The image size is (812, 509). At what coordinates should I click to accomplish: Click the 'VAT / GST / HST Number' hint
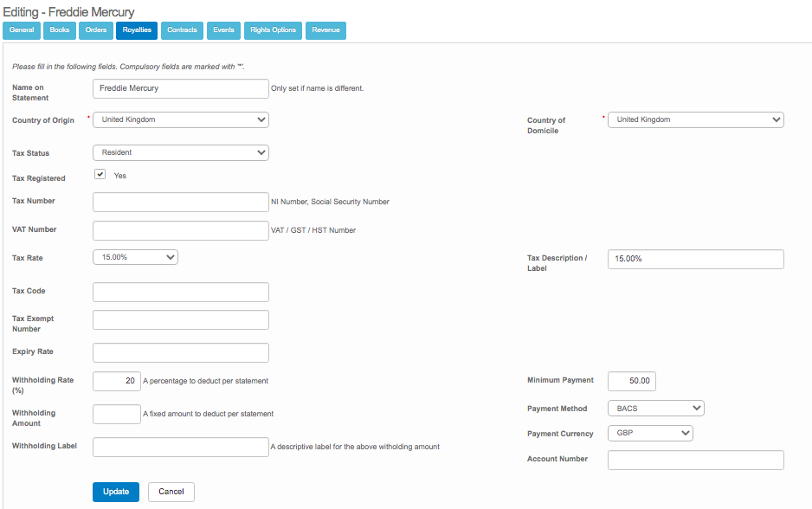[x=313, y=230]
